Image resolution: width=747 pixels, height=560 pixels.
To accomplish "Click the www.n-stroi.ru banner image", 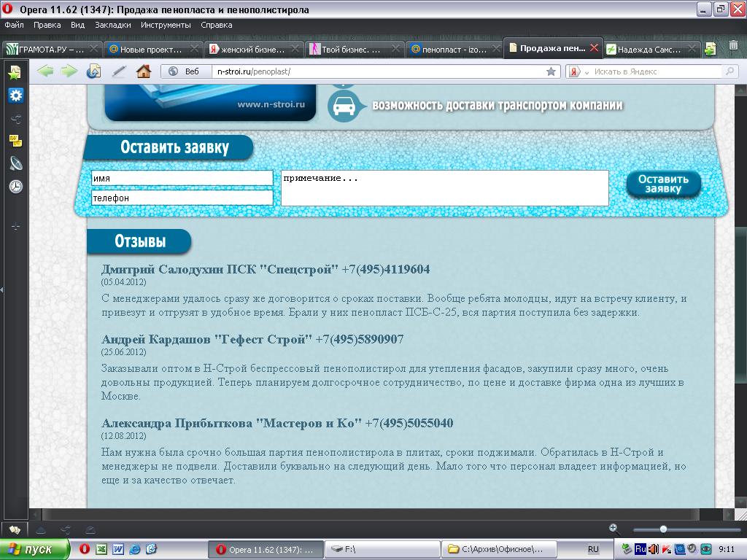I will 210,103.
